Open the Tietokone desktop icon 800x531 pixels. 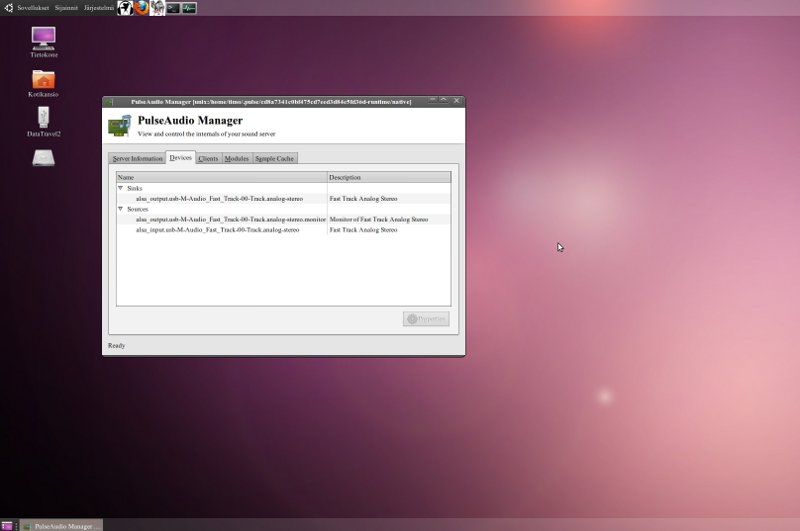coord(43,42)
